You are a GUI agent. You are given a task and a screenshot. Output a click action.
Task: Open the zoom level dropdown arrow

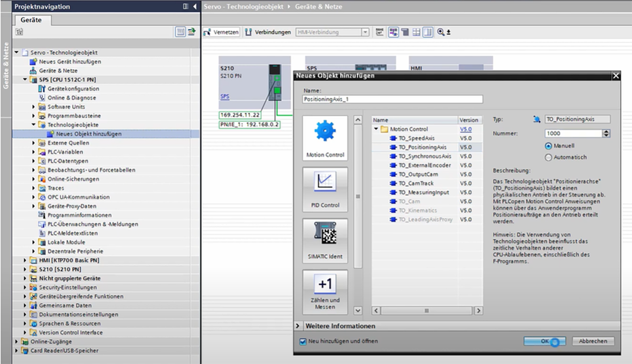449,32
